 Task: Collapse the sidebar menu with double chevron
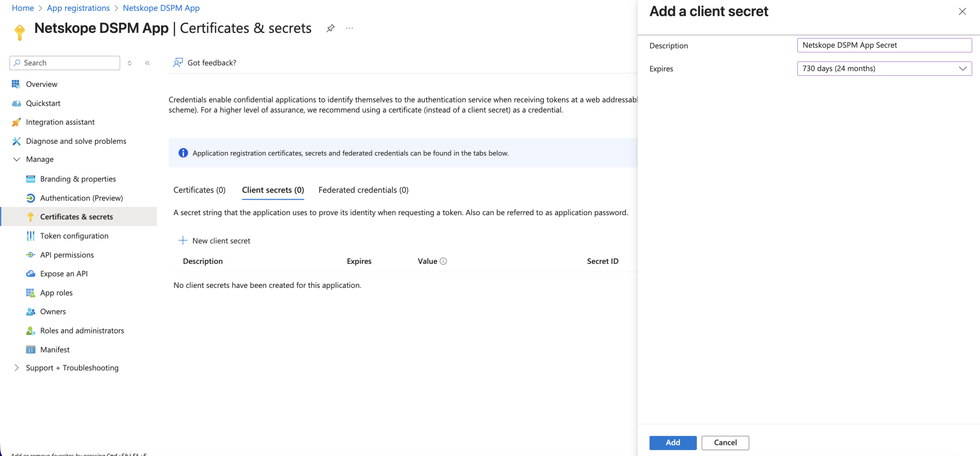click(x=147, y=63)
